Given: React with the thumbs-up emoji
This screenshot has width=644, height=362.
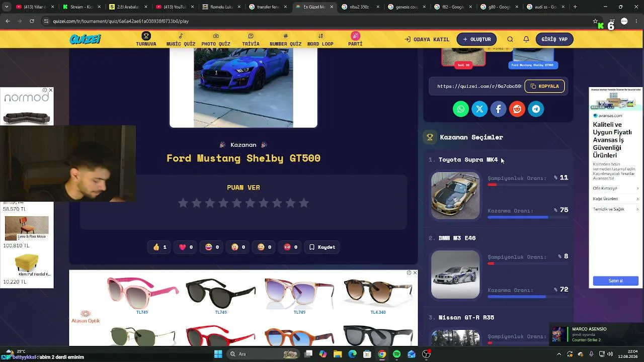Looking at the screenshot, I should (x=160, y=247).
